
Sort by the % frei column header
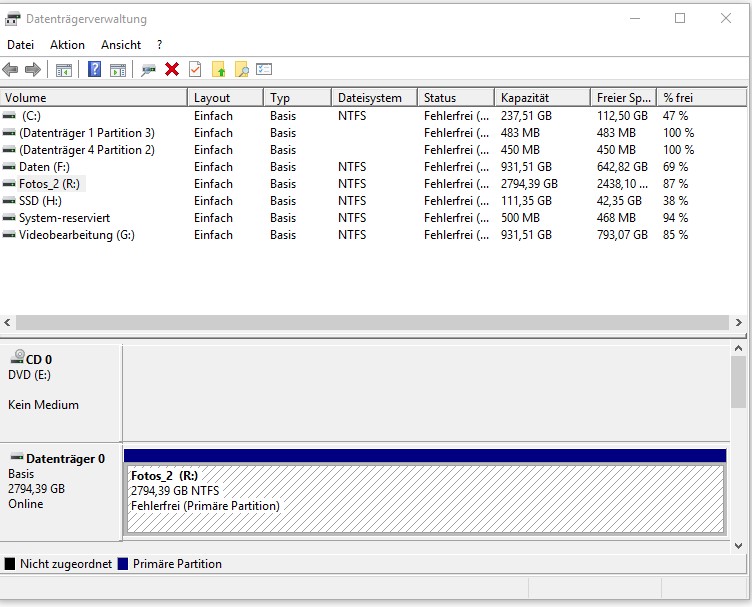pos(702,98)
